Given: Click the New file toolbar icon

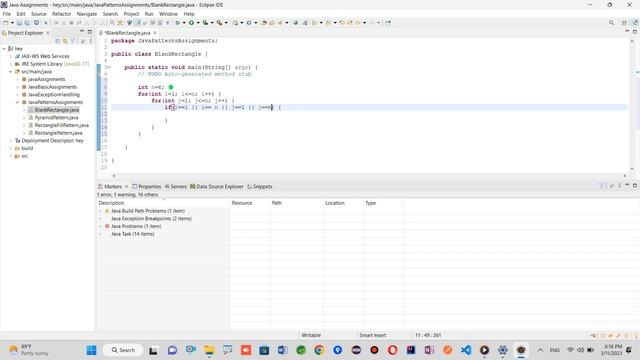Looking at the screenshot, I should 6,23.
